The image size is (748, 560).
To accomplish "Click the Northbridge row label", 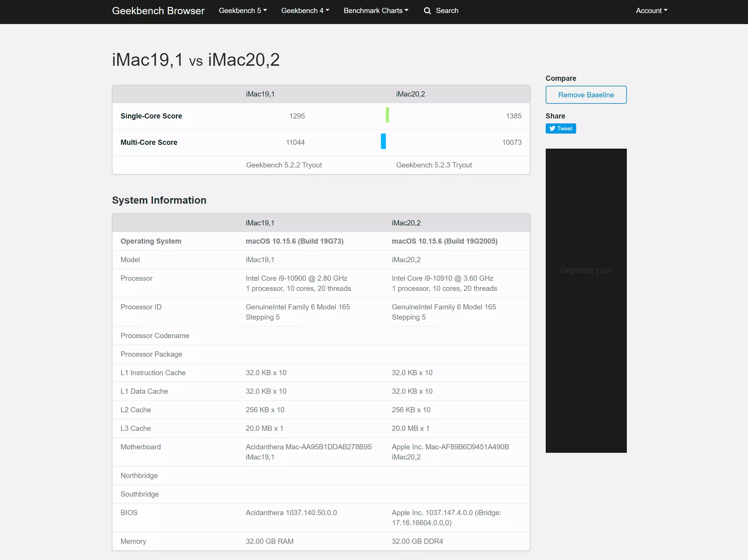I will coord(139,475).
